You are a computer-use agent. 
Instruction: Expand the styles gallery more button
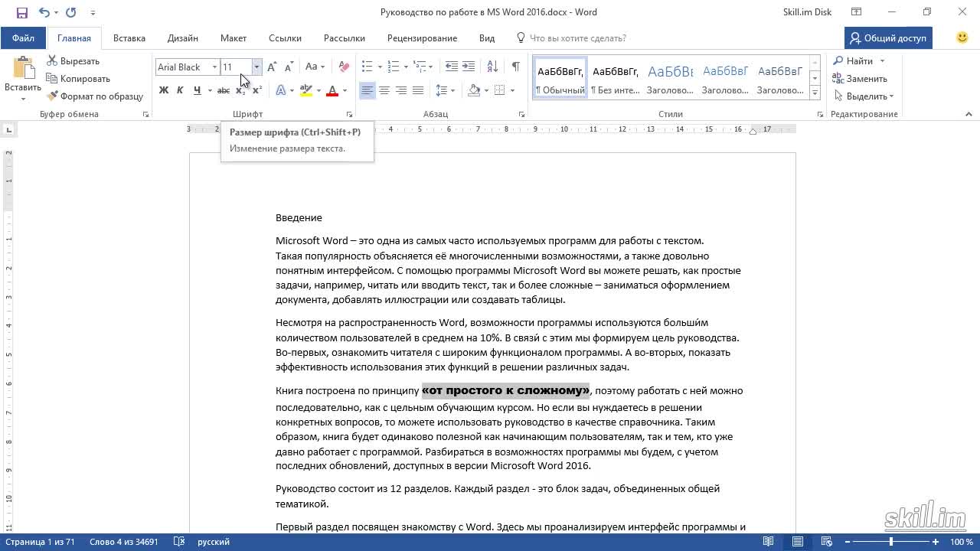tap(815, 93)
